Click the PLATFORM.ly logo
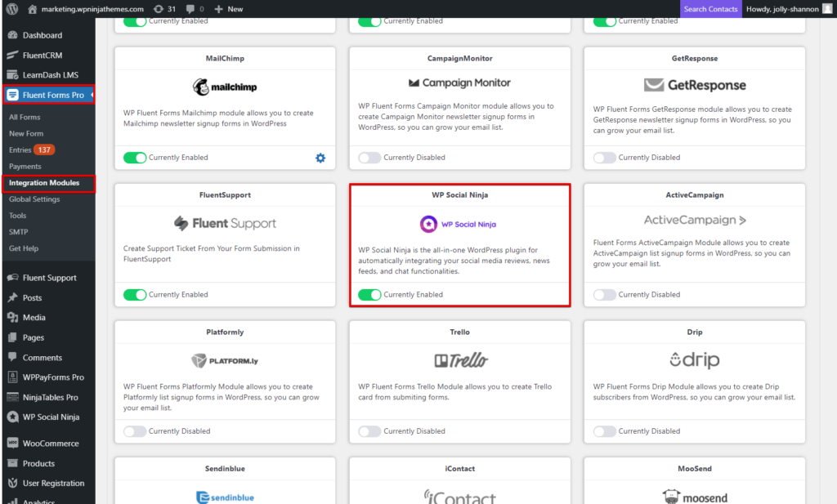This screenshot has width=837, height=504. tap(225, 361)
